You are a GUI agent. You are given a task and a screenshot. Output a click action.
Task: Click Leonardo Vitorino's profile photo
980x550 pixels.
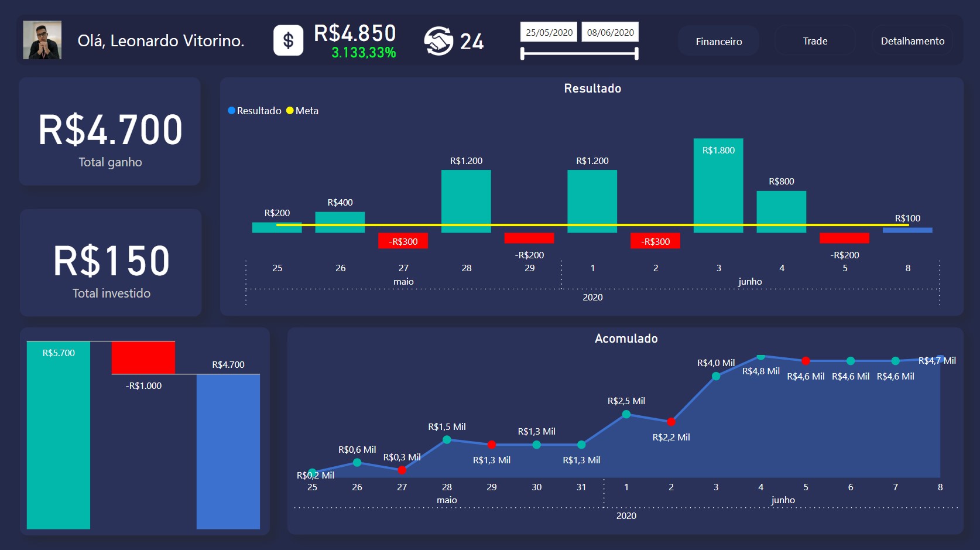42,40
